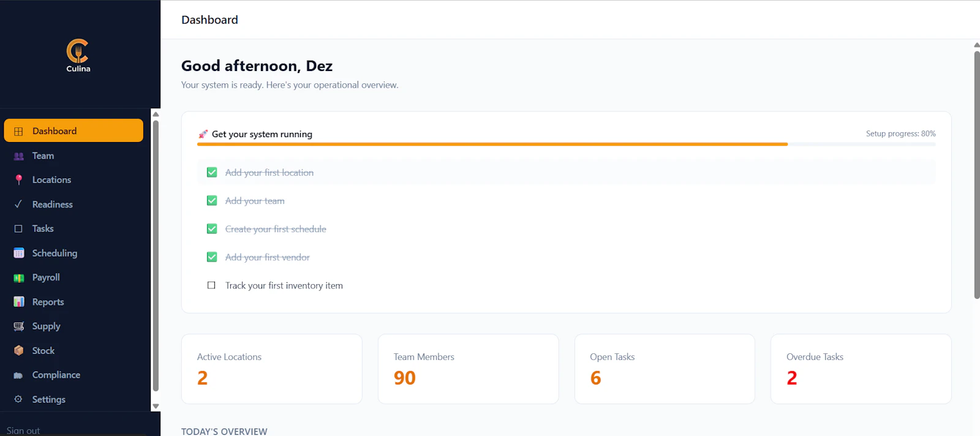Click the rocket icon beside setup heading
The height and width of the screenshot is (436, 980).
203,134
